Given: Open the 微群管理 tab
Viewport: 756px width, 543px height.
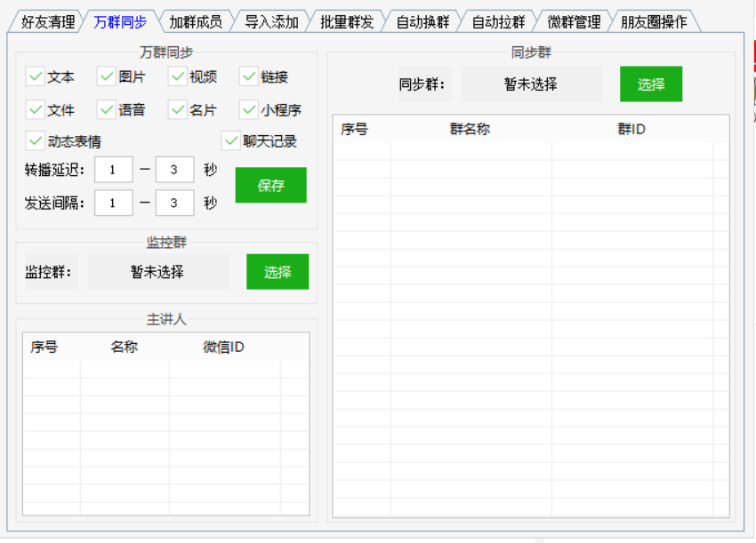Looking at the screenshot, I should pos(574,22).
